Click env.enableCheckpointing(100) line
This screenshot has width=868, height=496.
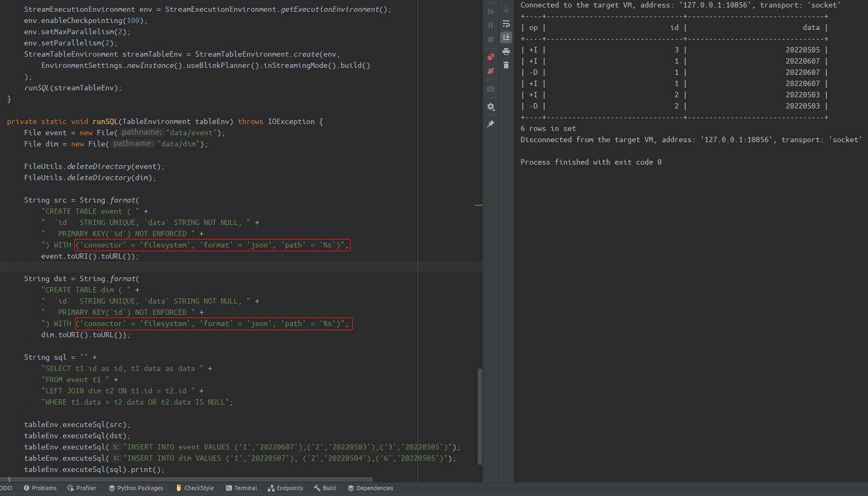(x=86, y=21)
